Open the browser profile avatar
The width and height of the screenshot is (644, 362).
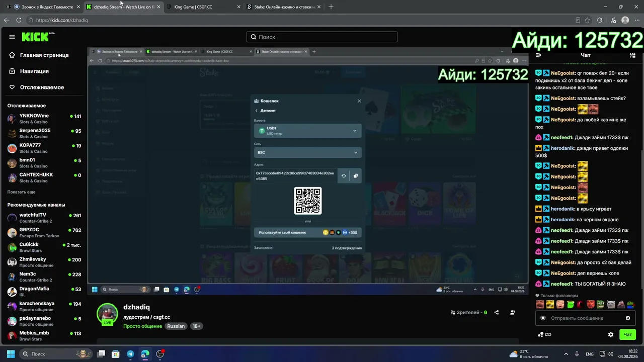coord(625,20)
